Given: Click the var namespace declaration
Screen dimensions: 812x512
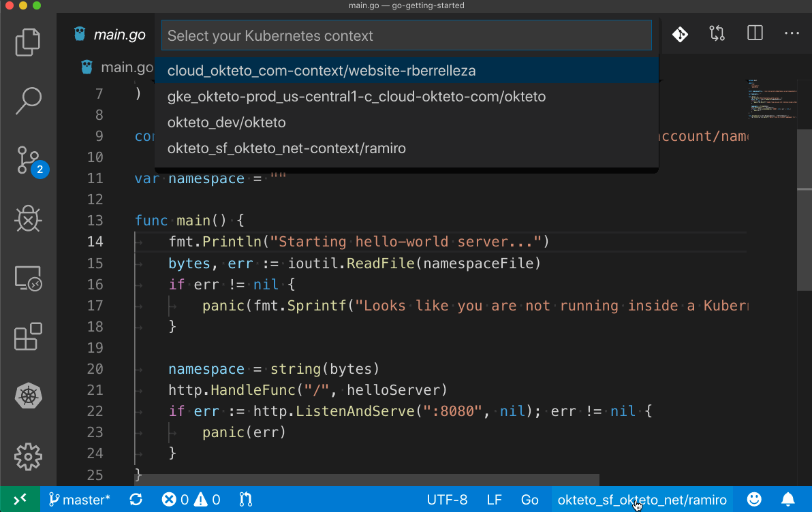Looking at the screenshot, I should (x=210, y=178).
